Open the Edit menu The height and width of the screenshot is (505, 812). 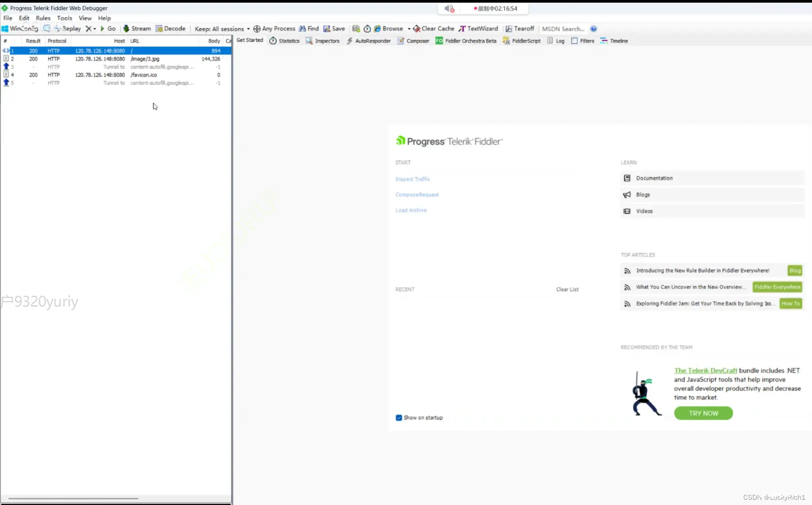tap(24, 18)
